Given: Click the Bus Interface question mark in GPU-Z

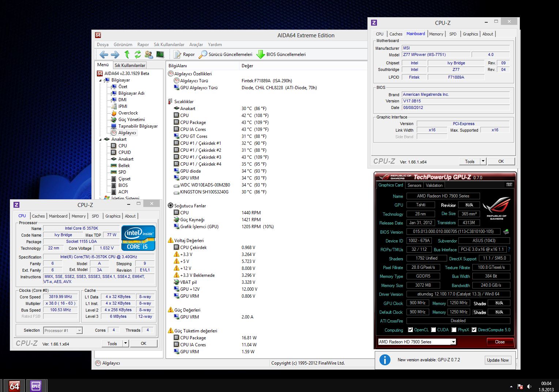Looking at the screenshot, I should pyautogui.click(x=509, y=249).
